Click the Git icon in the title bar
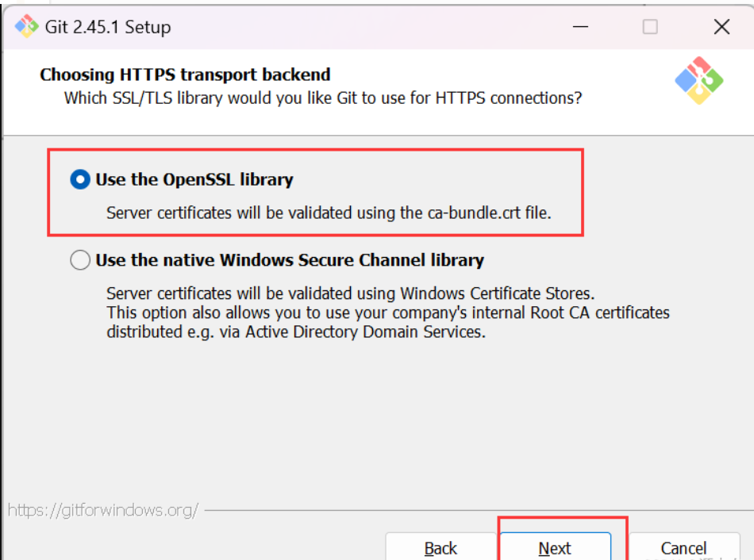Image resolution: width=754 pixels, height=560 pixels. pyautogui.click(x=27, y=27)
